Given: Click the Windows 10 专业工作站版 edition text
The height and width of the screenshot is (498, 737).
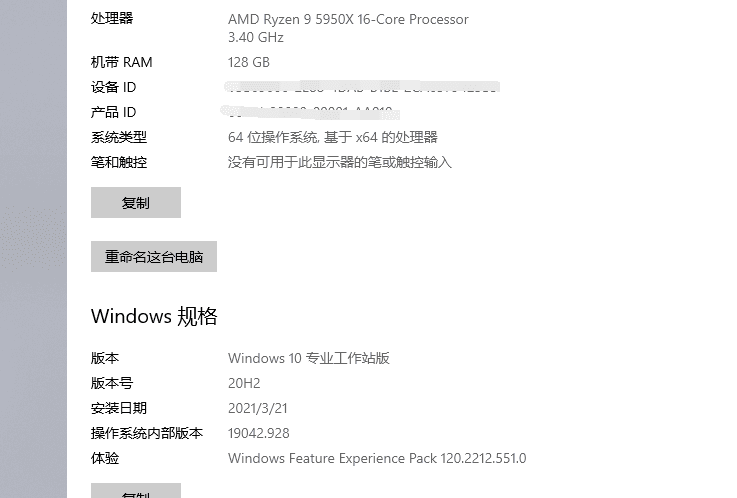Looking at the screenshot, I should (x=309, y=358).
